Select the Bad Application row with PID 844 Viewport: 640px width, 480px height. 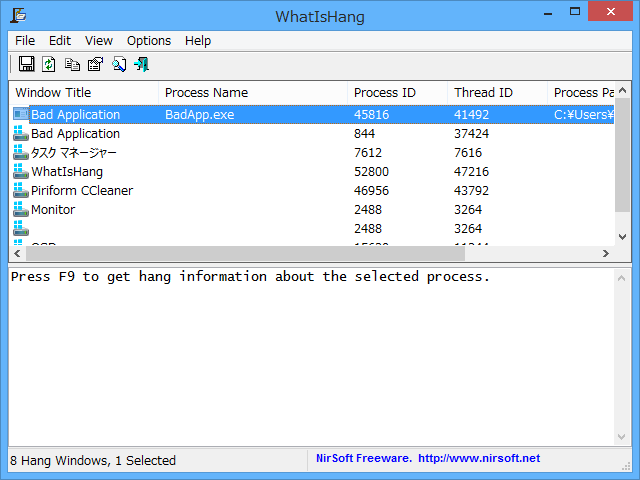point(312,133)
